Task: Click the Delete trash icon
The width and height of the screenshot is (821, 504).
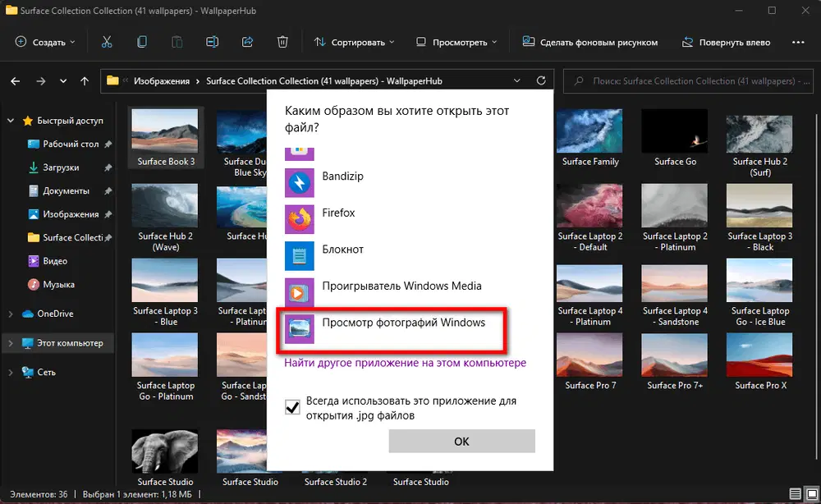Action: tap(282, 42)
